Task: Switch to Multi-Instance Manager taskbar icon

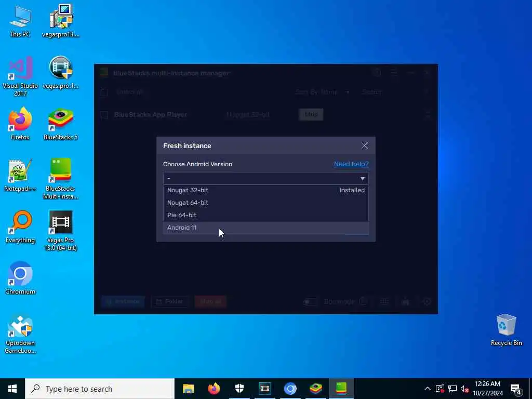Action: (x=341, y=389)
